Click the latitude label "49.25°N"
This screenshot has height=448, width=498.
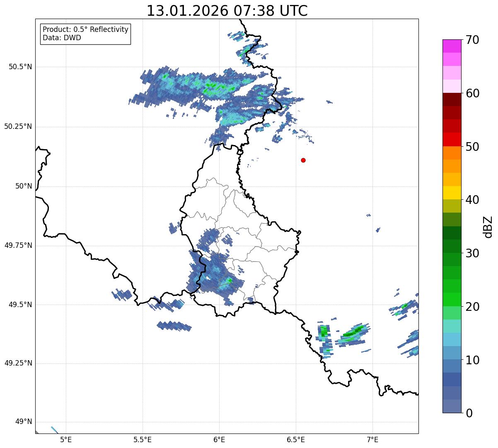pyautogui.click(x=18, y=363)
